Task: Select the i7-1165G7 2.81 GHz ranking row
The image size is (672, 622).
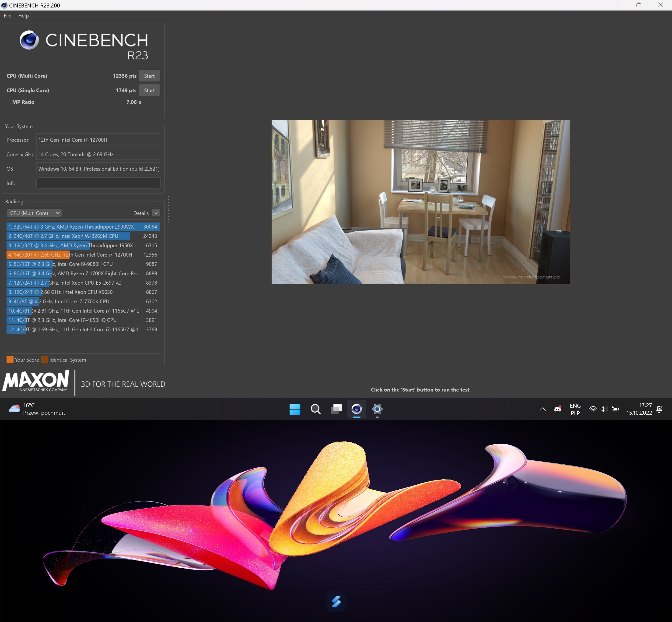Action: [x=83, y=311]
